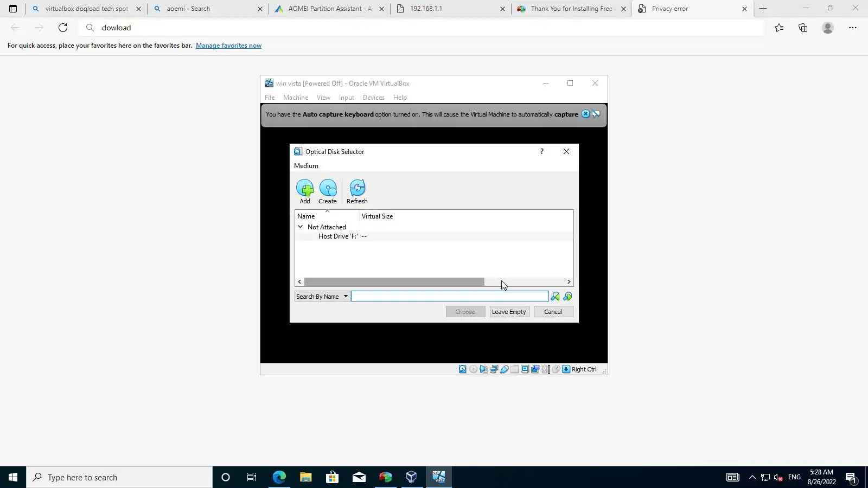Click the Choose button
The width and height of the screenshot is (868, 488).
(x=465, y=312)
